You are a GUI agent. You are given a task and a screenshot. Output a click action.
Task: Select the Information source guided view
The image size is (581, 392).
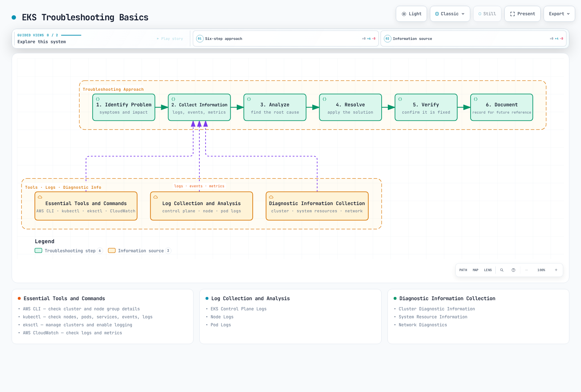[x=474, y=38]
